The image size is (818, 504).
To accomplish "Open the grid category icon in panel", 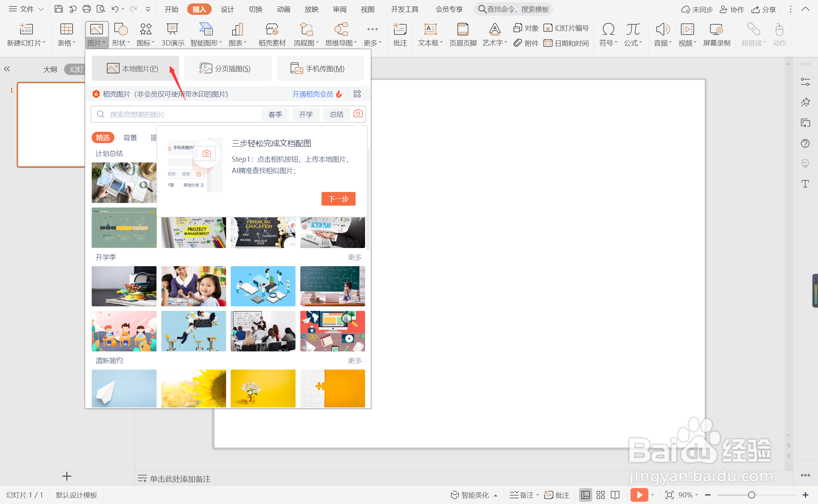I will 357,94.
